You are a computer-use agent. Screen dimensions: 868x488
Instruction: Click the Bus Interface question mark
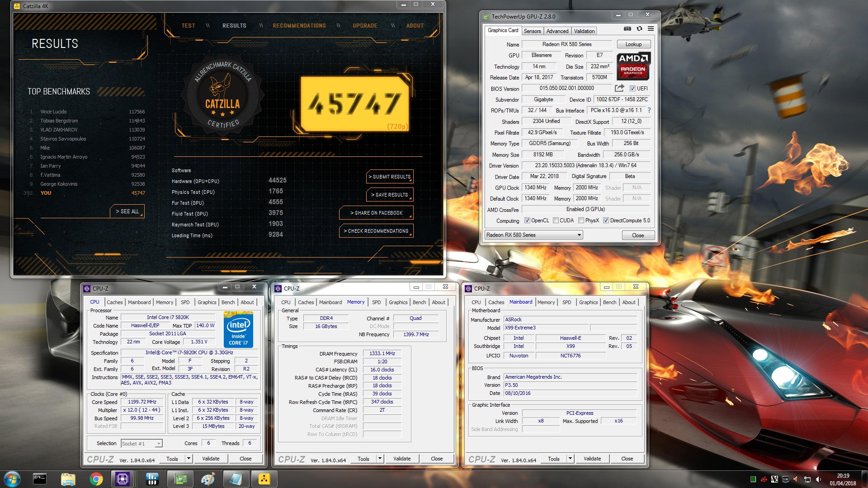point(649,110)
